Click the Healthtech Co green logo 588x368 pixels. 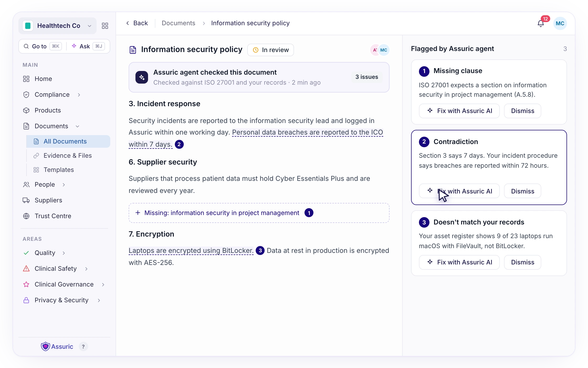(x=28, y=26)
